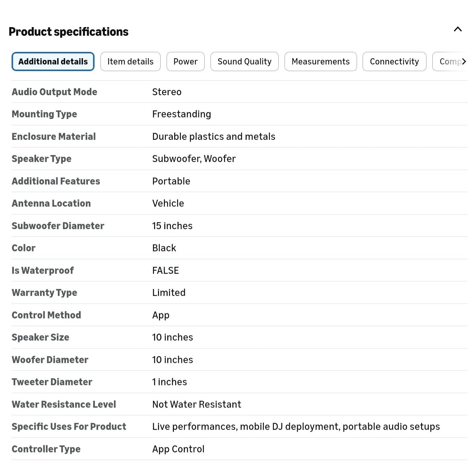
Task: Click the Controller Type label
Action: click(x=46, y=449)
